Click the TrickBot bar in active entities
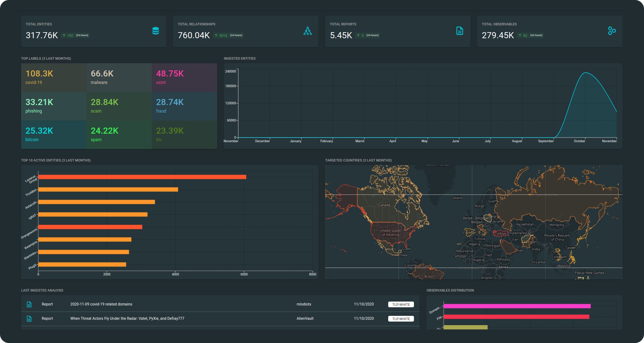644x343 pixels. (108, 189)
